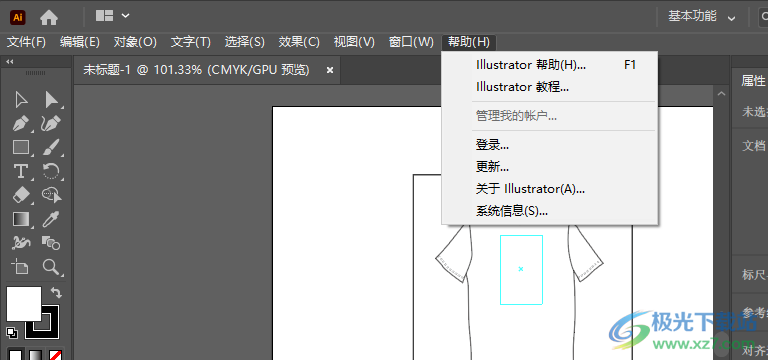Select the Paintbrush tool
Viewport: 768px width, 360px height.
pos(51,147)
